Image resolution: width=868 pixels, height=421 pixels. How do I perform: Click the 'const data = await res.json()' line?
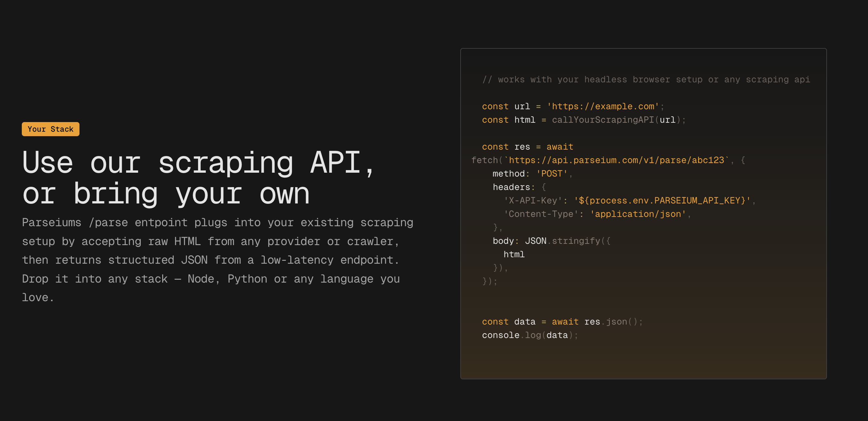click(563, 322)
